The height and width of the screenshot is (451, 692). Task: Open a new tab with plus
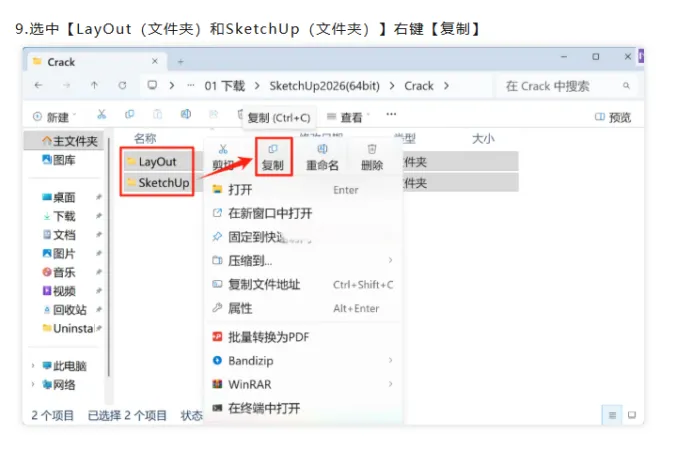click(x=181, y=62)
